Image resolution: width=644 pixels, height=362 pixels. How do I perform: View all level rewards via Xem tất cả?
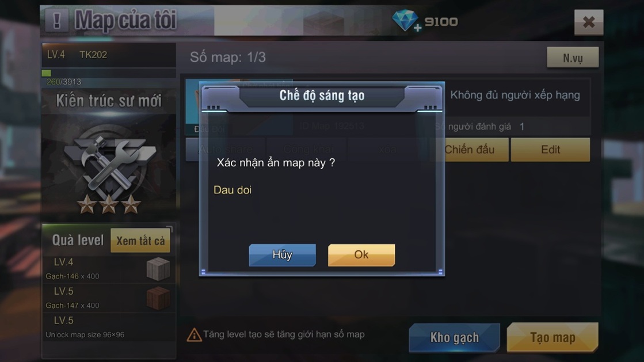click(x=140, y=241)
